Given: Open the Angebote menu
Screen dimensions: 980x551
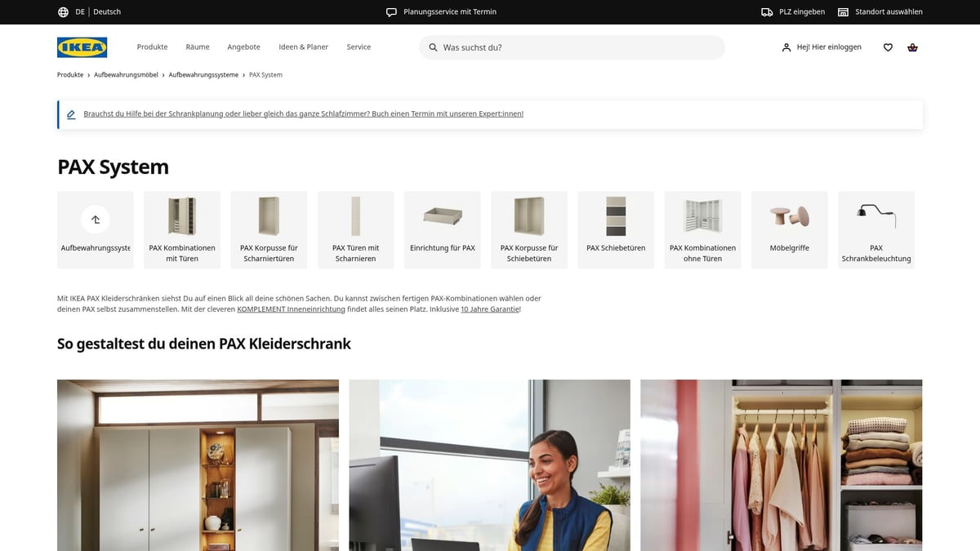Looking at the screenshot, I should pos(243,47).
